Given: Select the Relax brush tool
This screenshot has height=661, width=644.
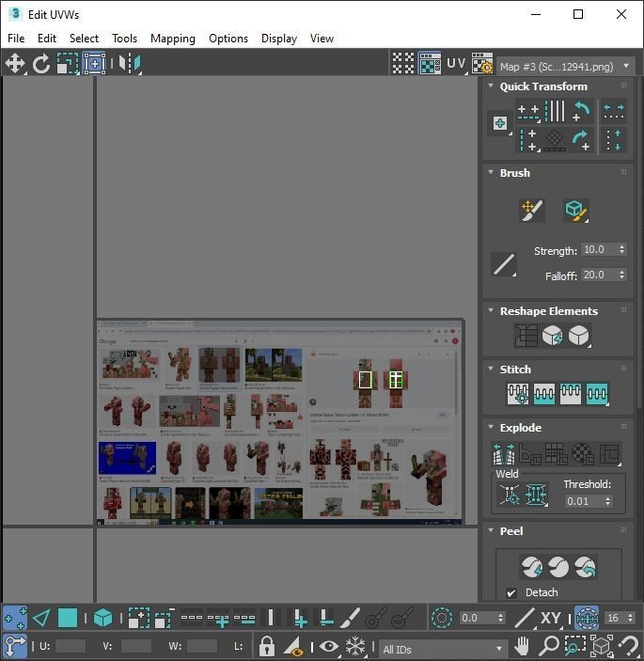Looking at the screenshot, I should tap(576, 211).
